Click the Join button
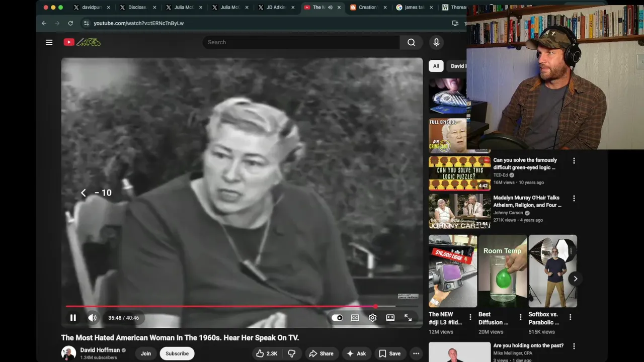The height and width of the screenshot is (362, 644). pyautogui.click(x=146, y=353)
